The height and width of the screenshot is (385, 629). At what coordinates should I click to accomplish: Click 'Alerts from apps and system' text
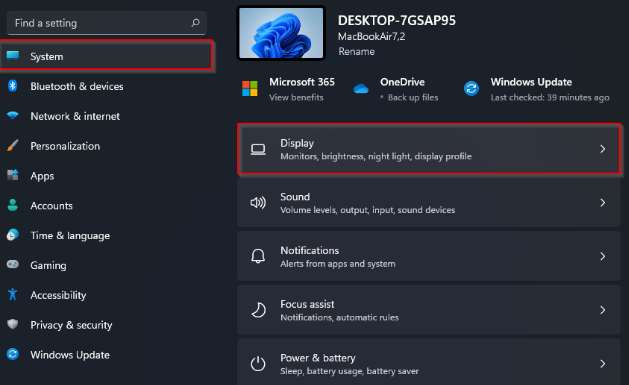338,264
